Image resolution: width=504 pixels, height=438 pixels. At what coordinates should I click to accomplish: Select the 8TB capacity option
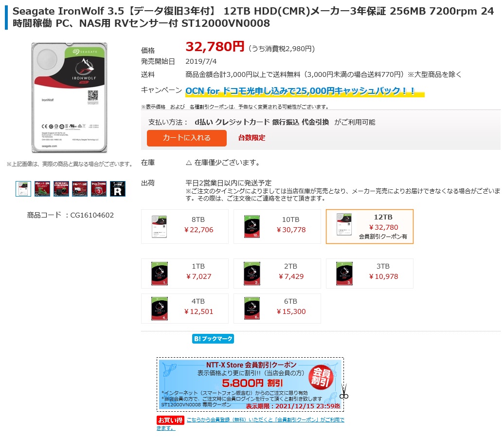pyautogui.click(x=185, y=226)
